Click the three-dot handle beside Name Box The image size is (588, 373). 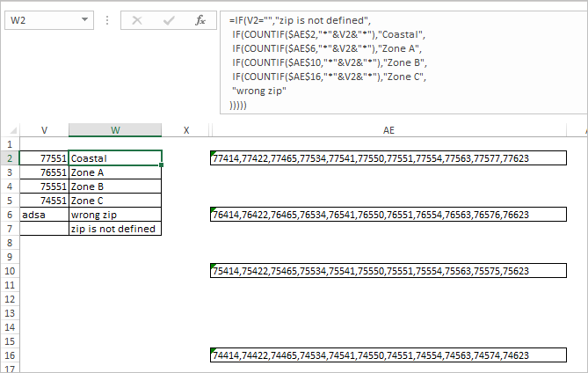(x=107, y=20)
